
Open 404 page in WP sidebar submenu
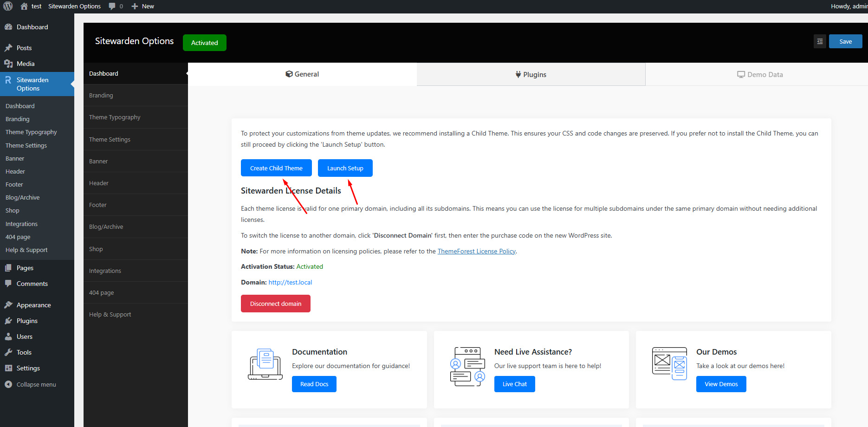[x=18, y=237]
